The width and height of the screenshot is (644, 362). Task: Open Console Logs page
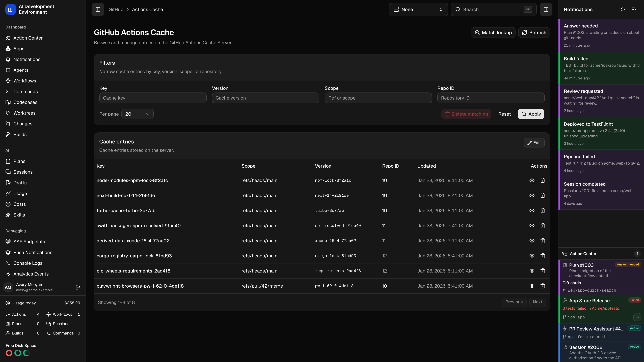point(43,263)
